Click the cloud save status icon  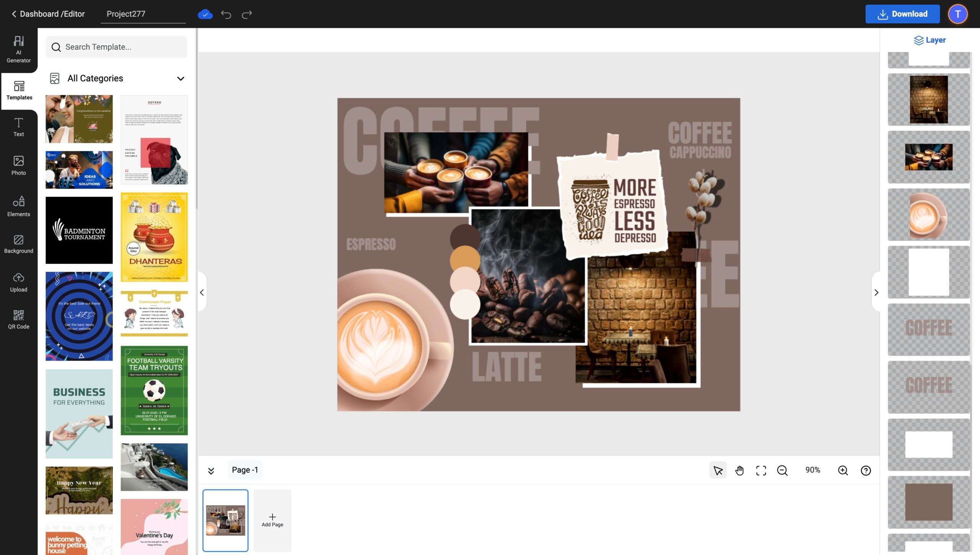[205, 15]
